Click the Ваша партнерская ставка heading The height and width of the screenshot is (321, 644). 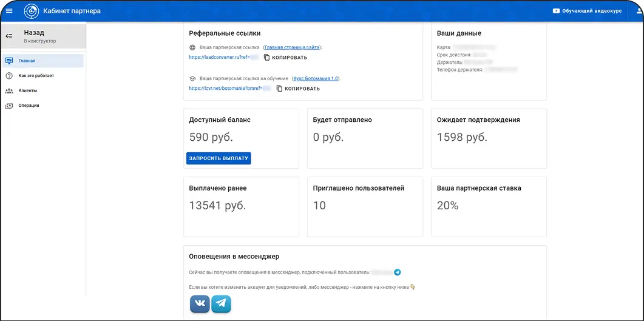[x=479, y=188]
